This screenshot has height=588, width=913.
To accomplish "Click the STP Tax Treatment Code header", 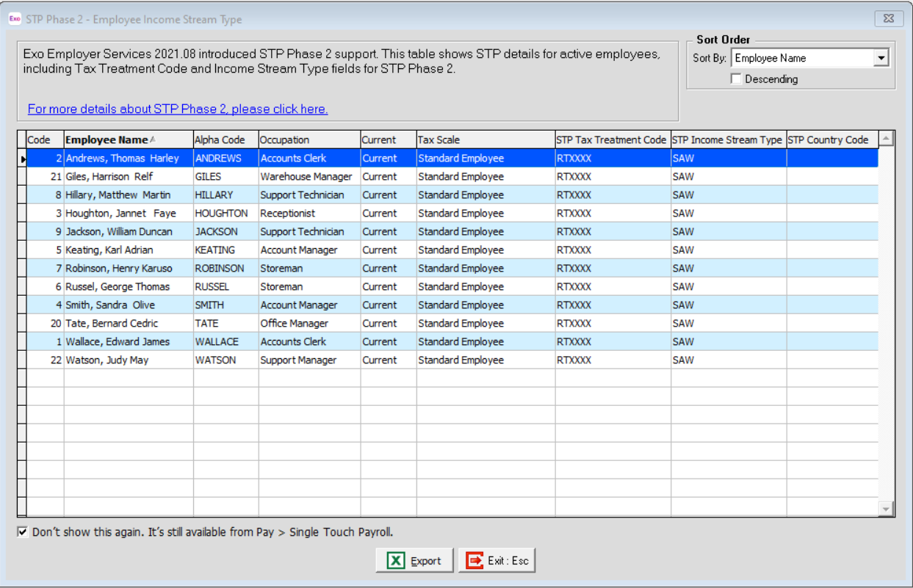I will tap(611, 140).
